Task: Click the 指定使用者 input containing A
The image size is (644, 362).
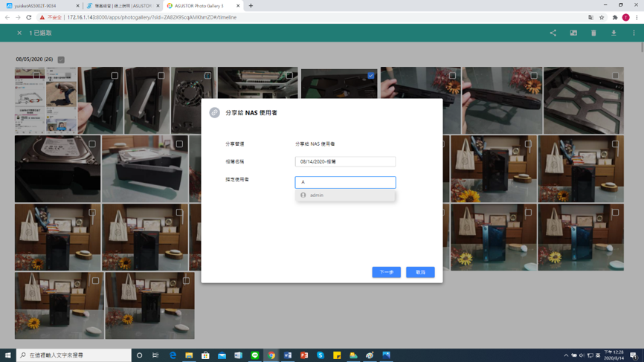Action: 345,182
